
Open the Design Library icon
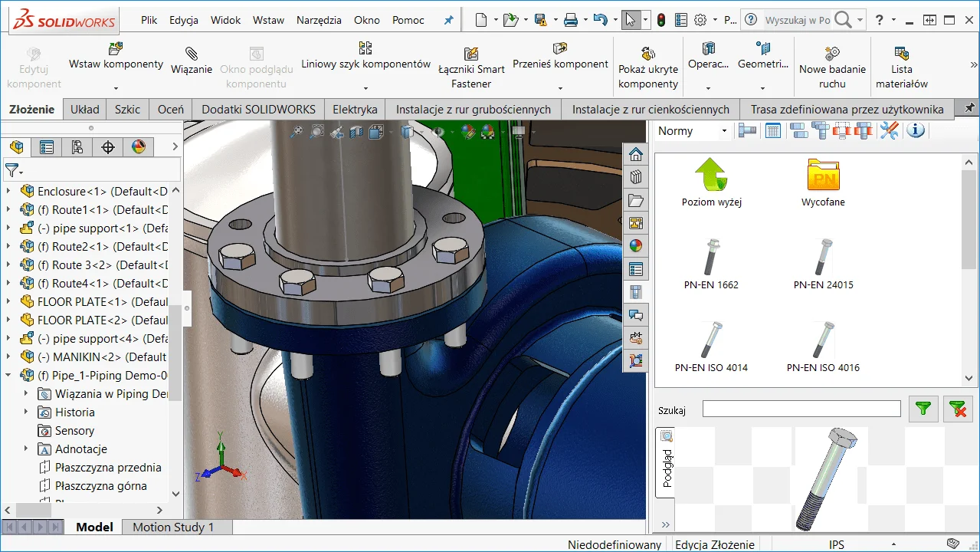click(x=635, y=178)
